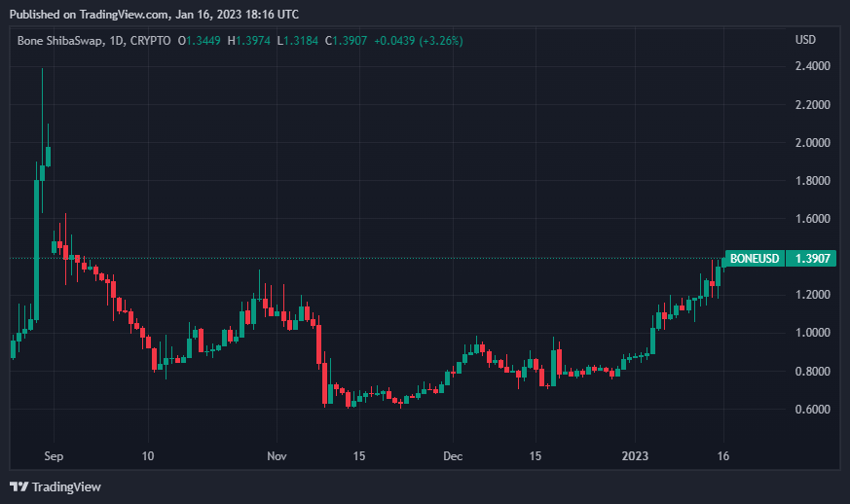The image size is (850, 504).
Task: Click the 1.2000 price axis label
Action: pyautogui.click(x=813, y=294)
